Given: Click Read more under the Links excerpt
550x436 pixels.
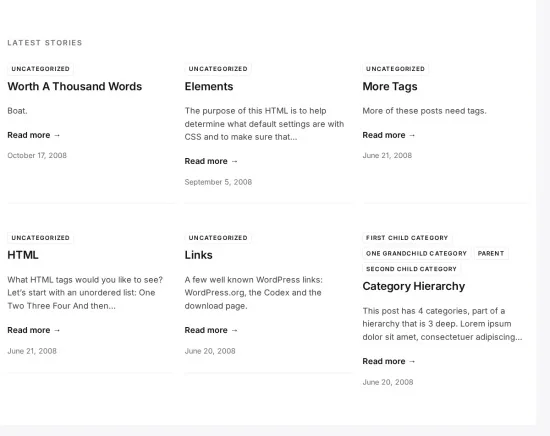Looking at the screenshot, I should 211,330.
